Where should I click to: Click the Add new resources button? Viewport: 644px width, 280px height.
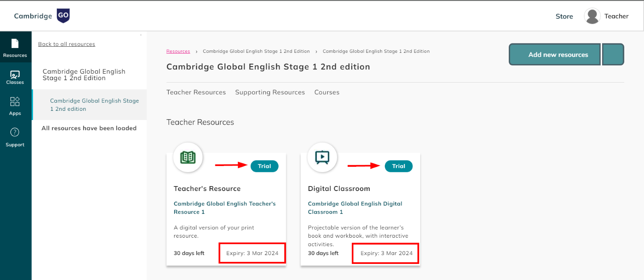(x=555, y=54)
